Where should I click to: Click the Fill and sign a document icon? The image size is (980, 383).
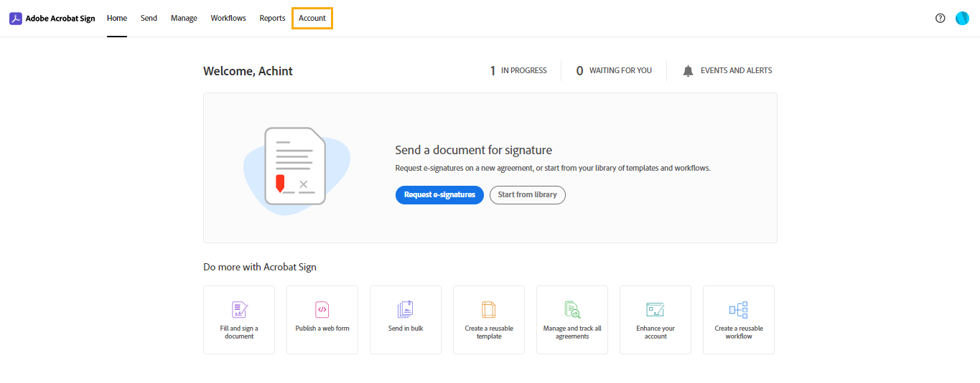coord(239,310)
